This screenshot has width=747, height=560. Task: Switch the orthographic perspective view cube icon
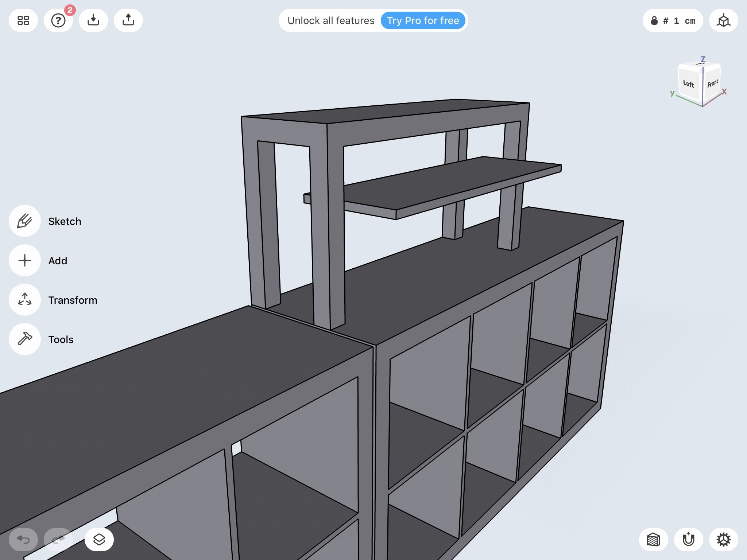coord(724,20)
